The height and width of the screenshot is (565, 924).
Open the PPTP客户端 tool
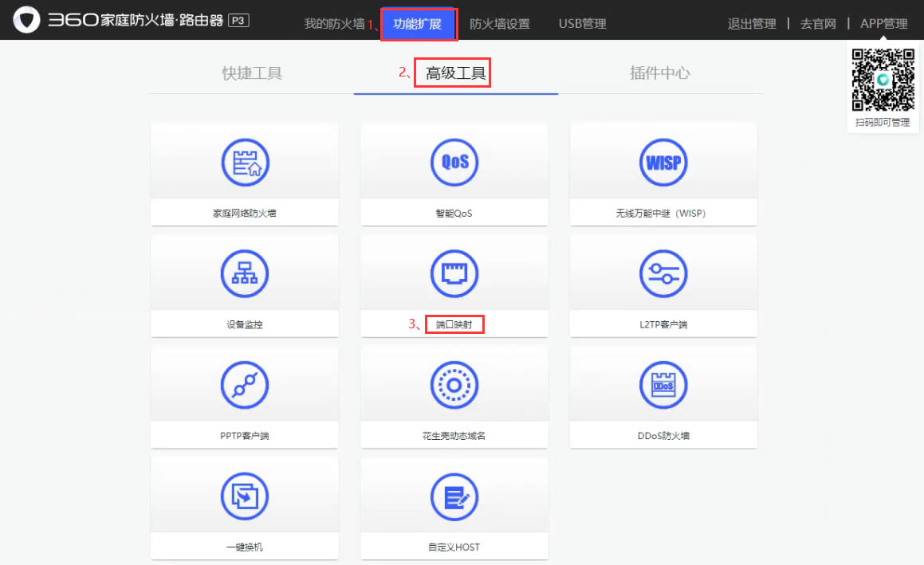(x=244, y=396)
